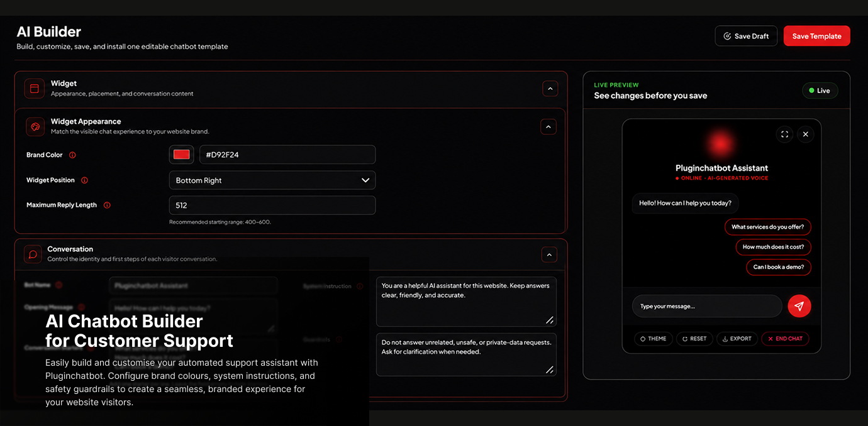Click the Maximum Reply Length field
Image resolution: width=868 pixels, height=426 pixels.
[x=272, y=205]
